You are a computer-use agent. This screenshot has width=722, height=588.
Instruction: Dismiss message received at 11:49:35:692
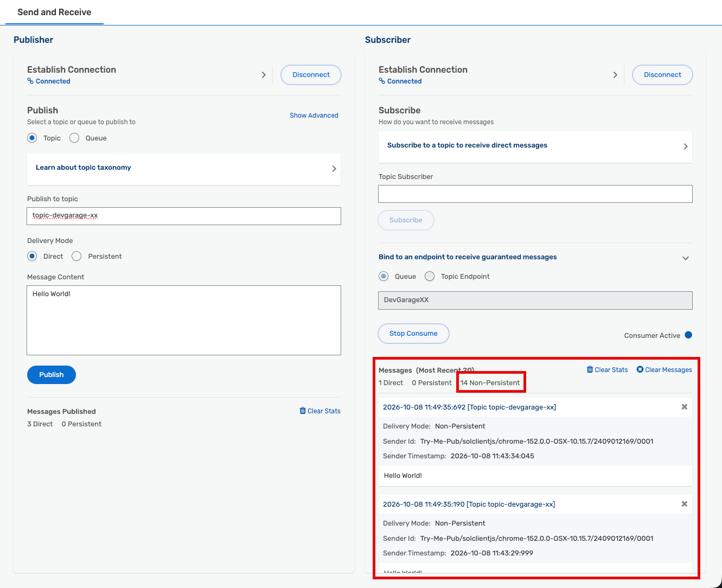pyautogui.click(x=685, y=407)
